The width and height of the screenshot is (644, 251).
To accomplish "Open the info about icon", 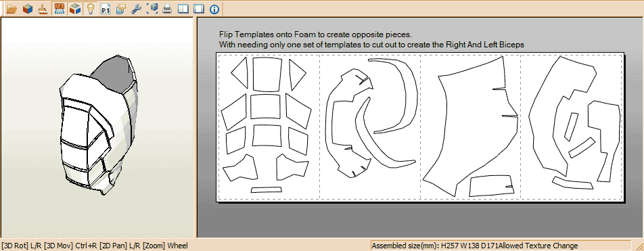I will pos(214,9).
